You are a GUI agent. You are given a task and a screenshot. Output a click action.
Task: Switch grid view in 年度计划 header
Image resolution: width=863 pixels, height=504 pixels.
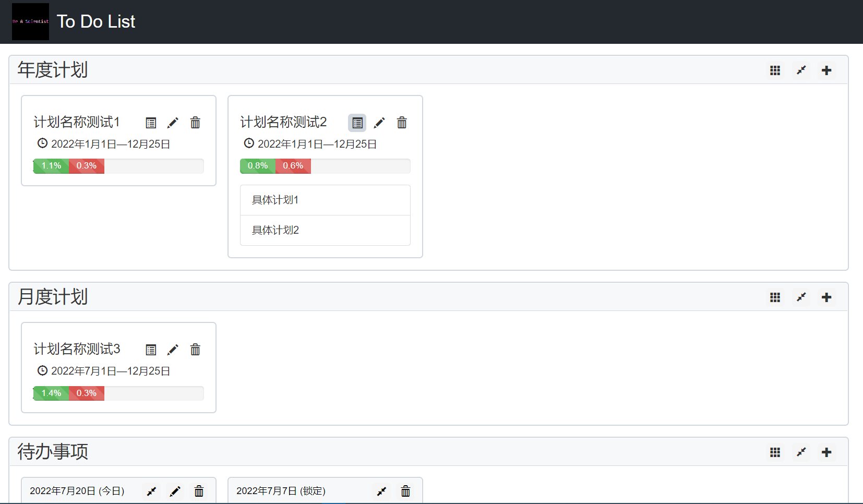[775, 70]
